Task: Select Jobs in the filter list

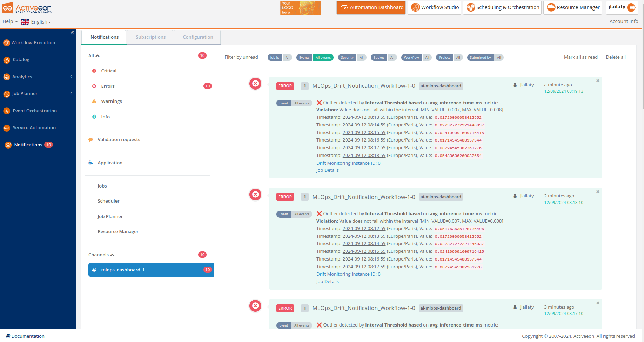Action: coord(102,186)
